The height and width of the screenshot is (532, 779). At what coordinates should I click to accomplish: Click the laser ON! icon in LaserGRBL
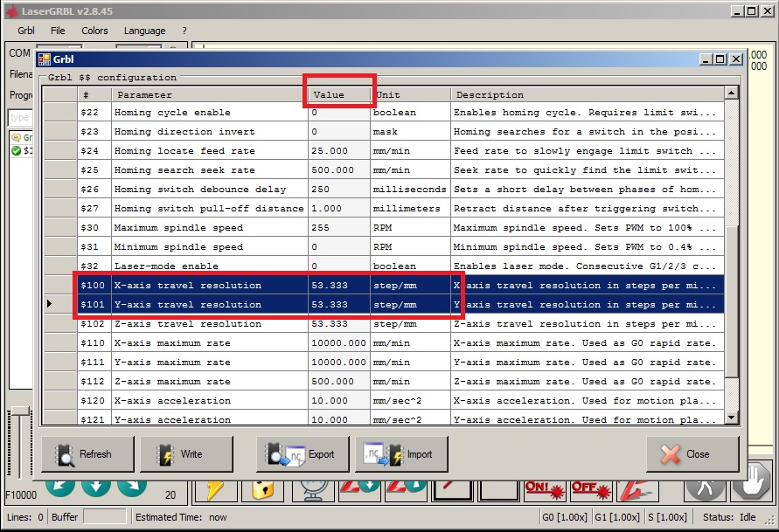point(546,490)
